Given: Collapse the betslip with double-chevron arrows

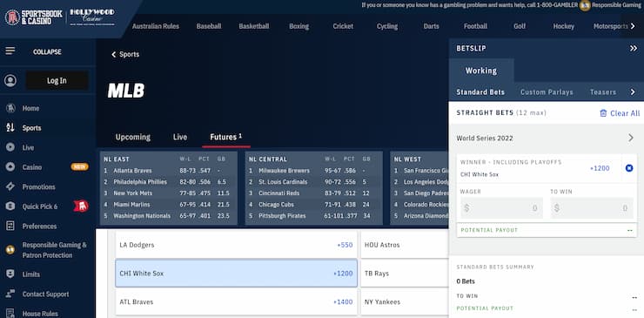Looking at the screenshot, I should 634,49.
